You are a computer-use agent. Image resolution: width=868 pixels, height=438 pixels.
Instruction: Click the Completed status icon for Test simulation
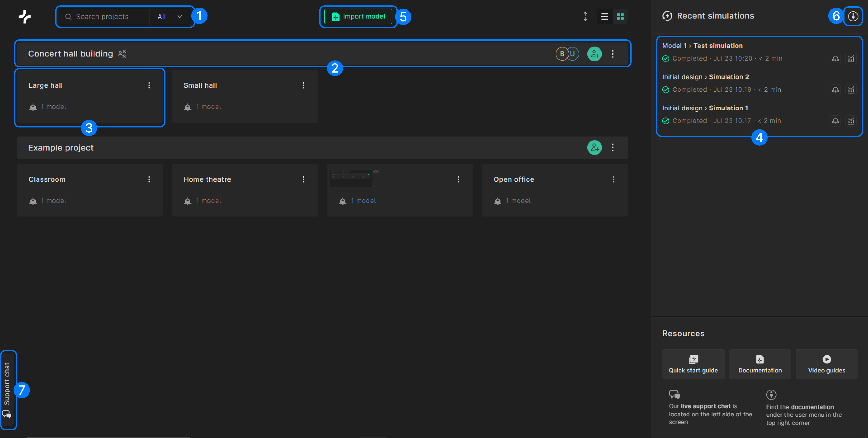665,59
